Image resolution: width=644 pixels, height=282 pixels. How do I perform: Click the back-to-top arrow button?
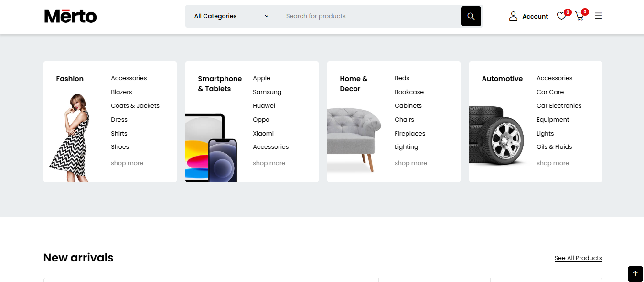[635, 274]
